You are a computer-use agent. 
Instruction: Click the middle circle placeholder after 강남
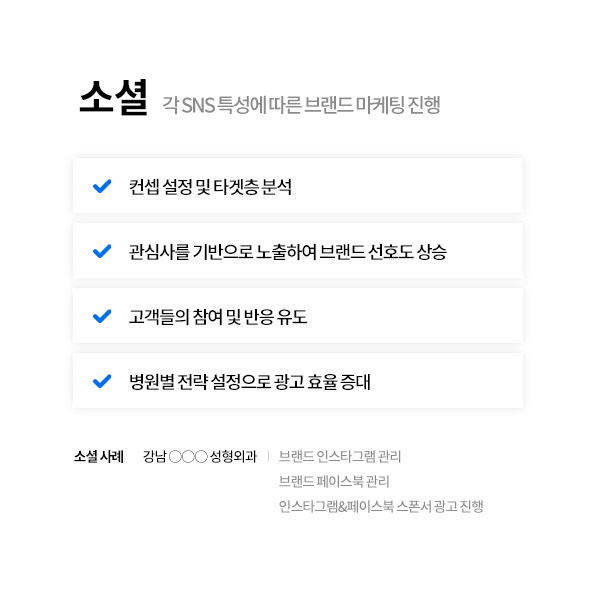click(188, 457)
